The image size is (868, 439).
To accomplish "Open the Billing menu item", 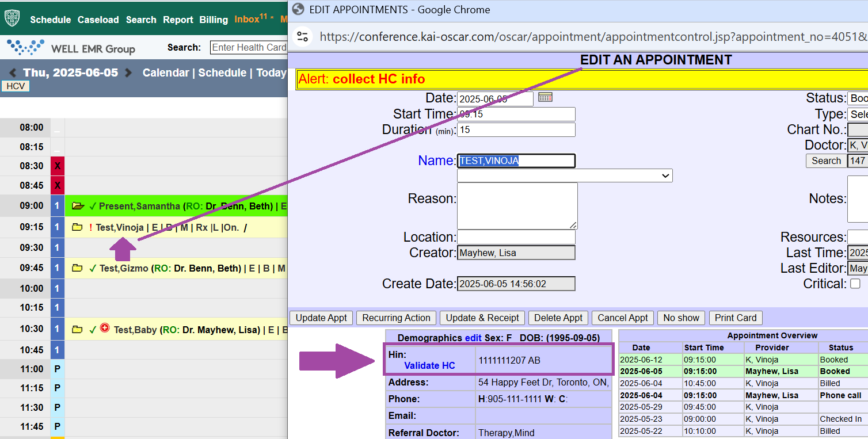I will pos(214,20).
